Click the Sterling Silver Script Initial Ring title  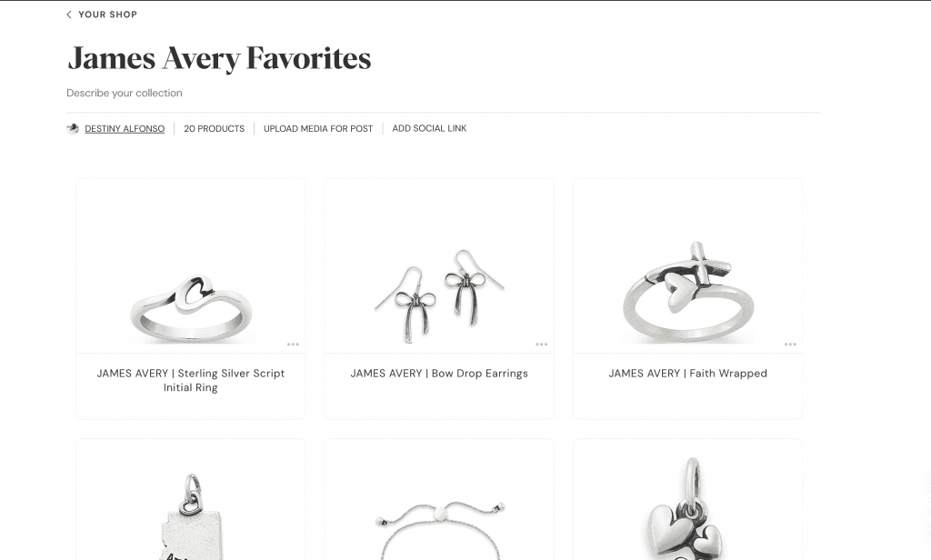point(191,380)
